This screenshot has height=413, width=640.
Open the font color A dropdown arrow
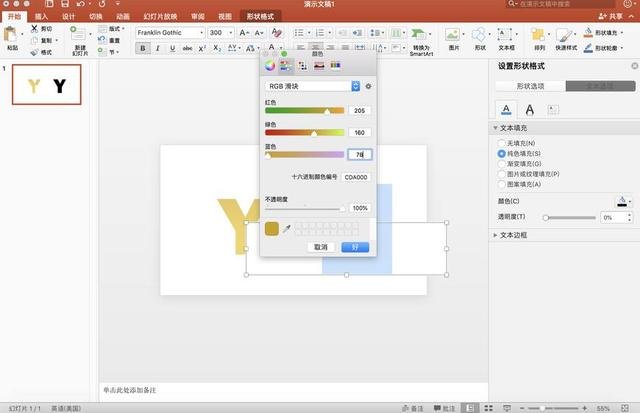tap(280, 48)
